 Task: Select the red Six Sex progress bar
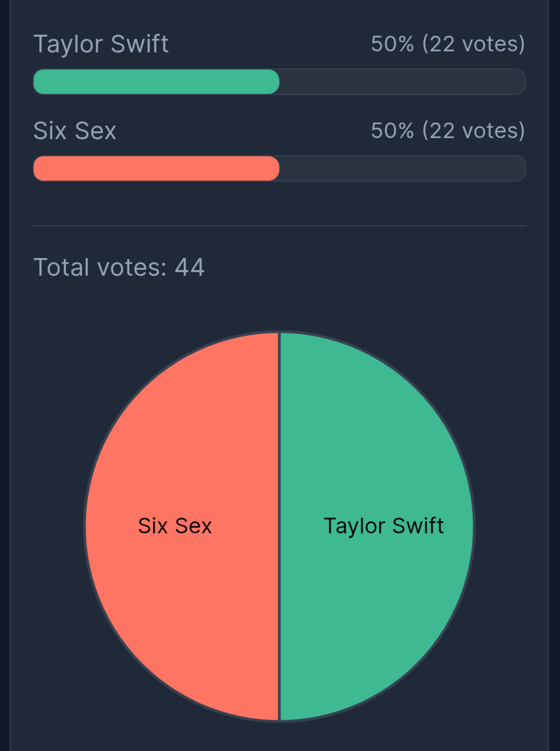coord(156,168)
